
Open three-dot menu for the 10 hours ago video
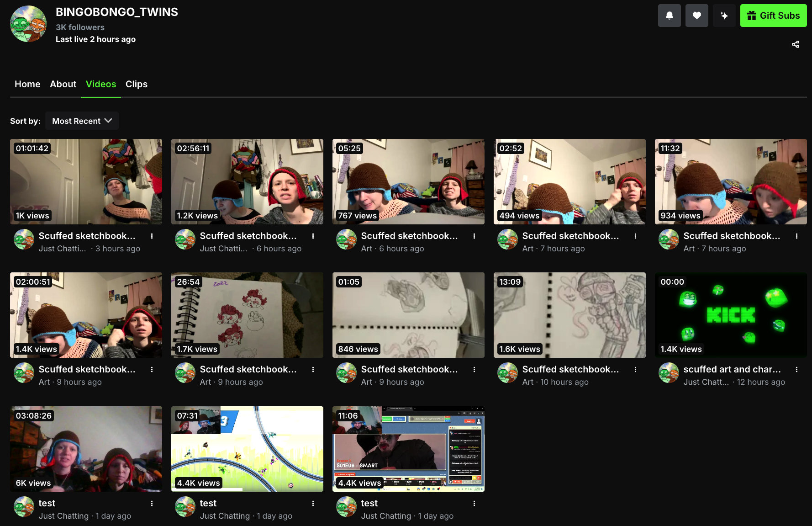pyautogui.click(x=635, y=370)
